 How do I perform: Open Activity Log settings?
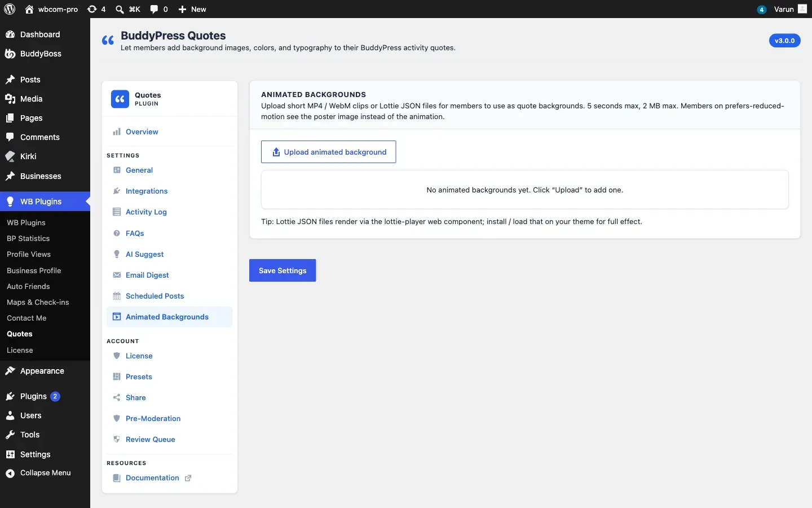[169, 212]
